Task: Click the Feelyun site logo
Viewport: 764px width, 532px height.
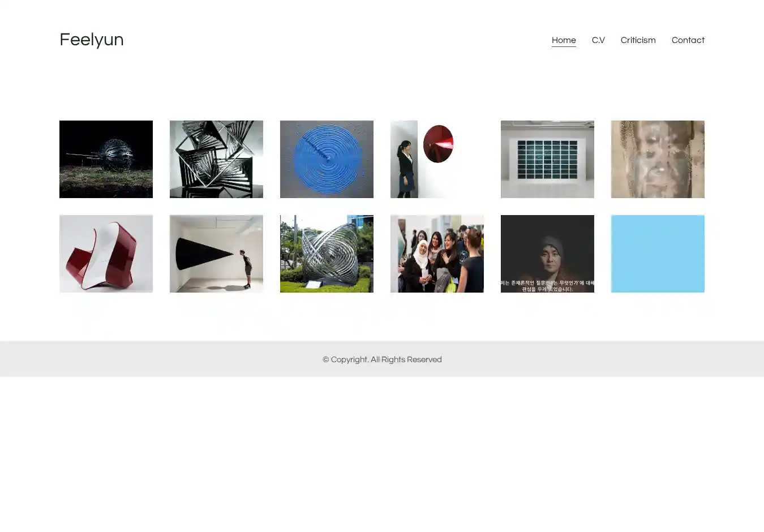Action: click(x=91, y=40)
